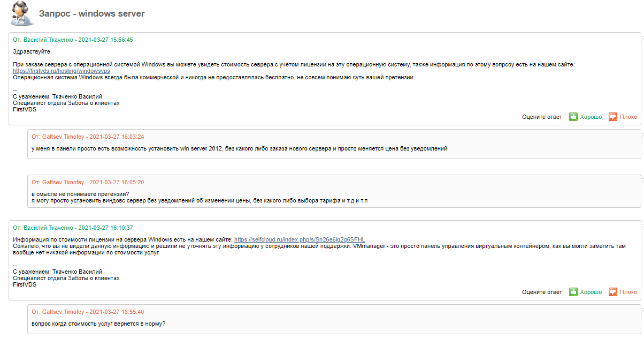Select Василий Ткаченко's header dated 16:10:37

click(x=73, y=228)
